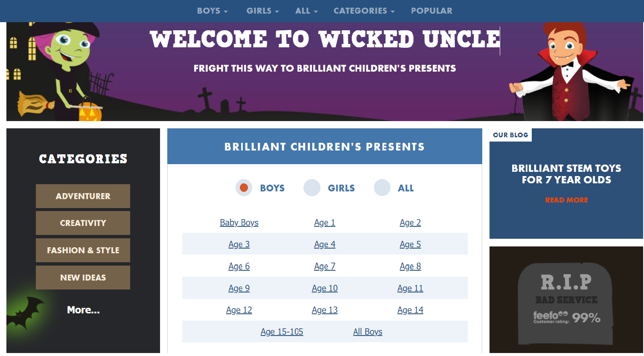The image size is (644, 356).
Task: Click the witch's broomstick
Action: [x=34, y=104]
